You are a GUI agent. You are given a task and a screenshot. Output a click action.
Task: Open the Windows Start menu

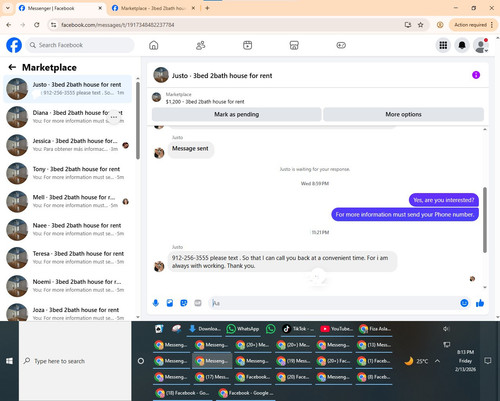click(9, 361)
